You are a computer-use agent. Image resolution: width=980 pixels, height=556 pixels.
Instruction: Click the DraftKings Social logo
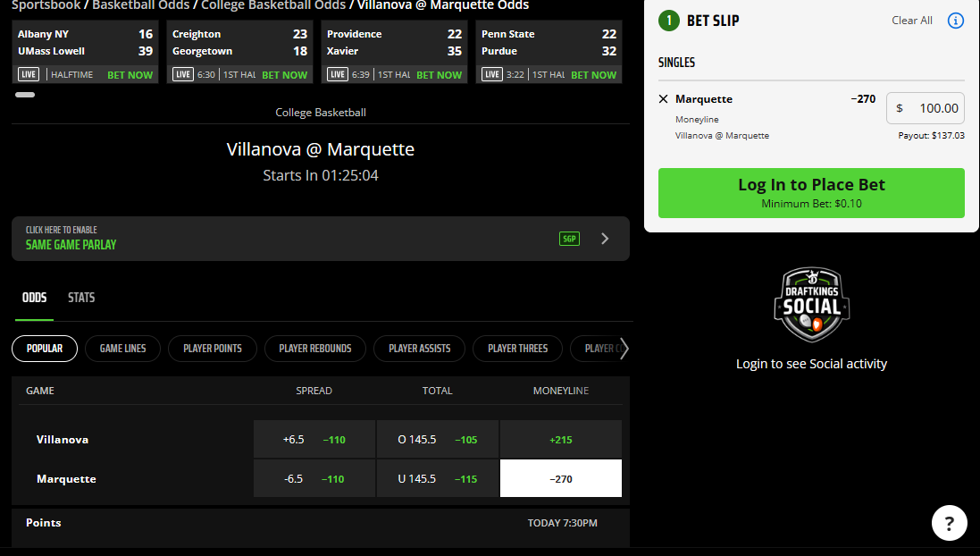pyautogui.click(x=811, y=305)
